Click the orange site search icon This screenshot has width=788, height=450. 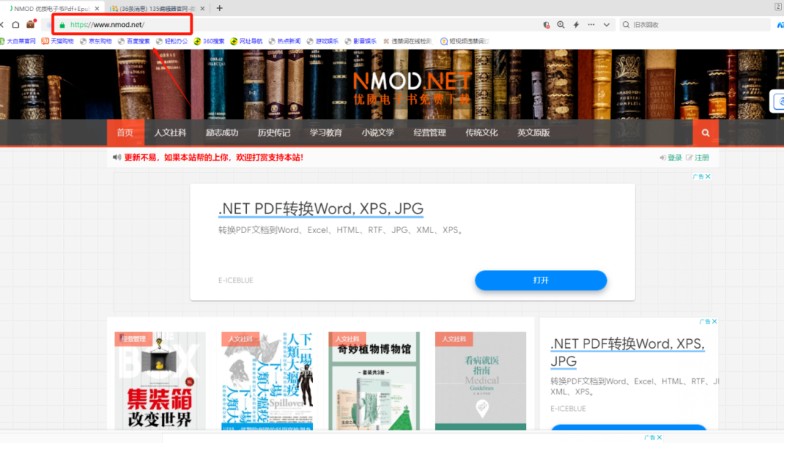705,133
